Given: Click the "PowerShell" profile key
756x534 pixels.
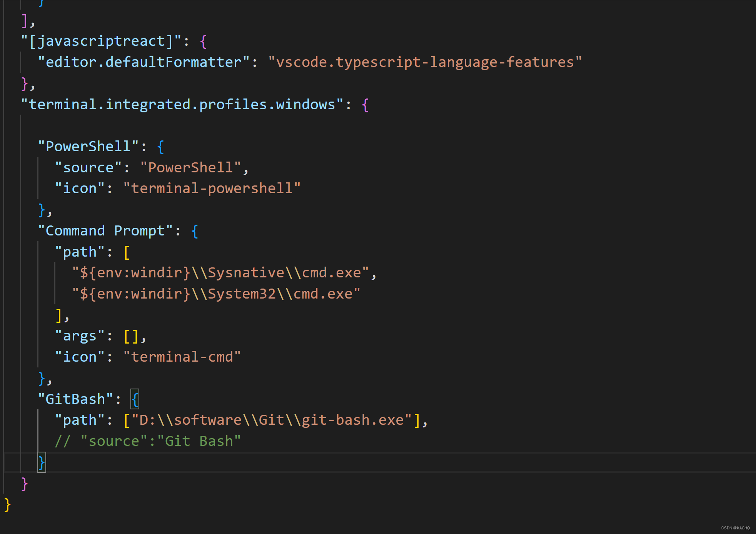Looking at the screenshot, I should 88,147.
